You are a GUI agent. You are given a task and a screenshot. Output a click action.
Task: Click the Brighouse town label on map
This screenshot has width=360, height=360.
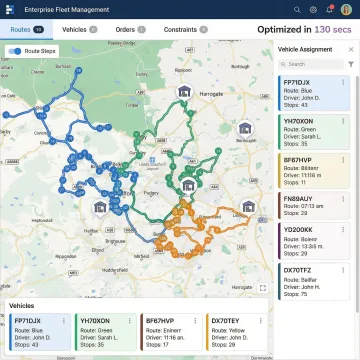115,241
